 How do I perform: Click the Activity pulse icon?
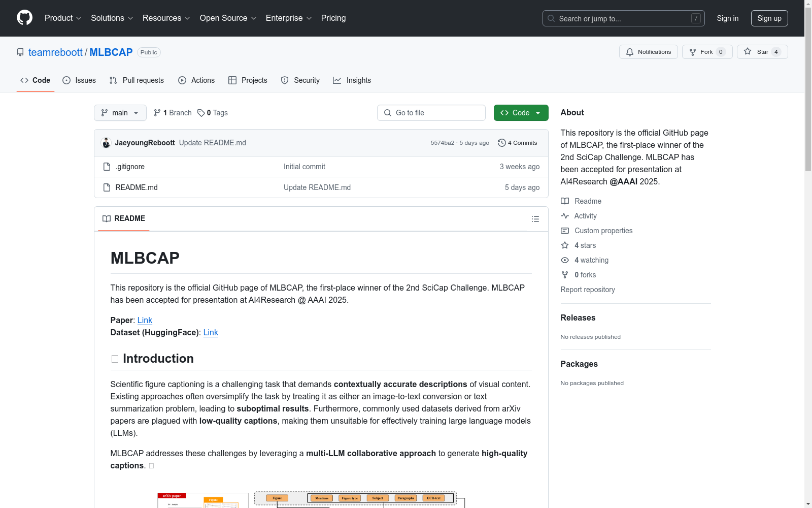[564, 215]
